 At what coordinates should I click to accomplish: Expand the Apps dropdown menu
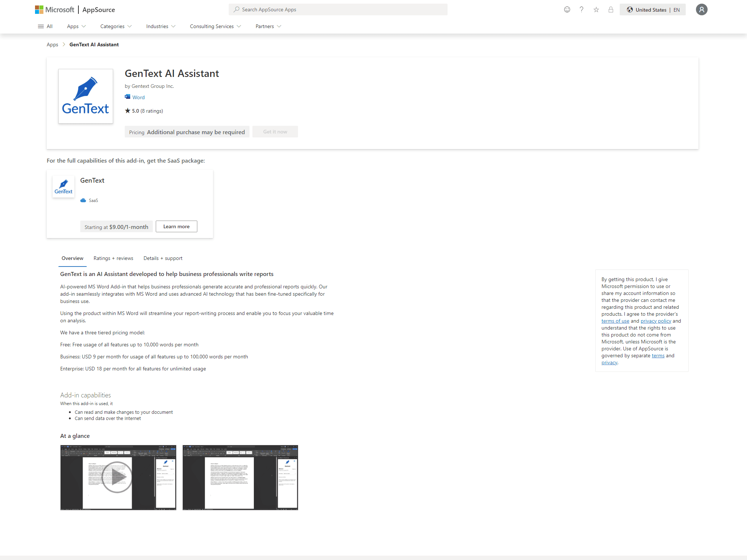tap(76, 26)
